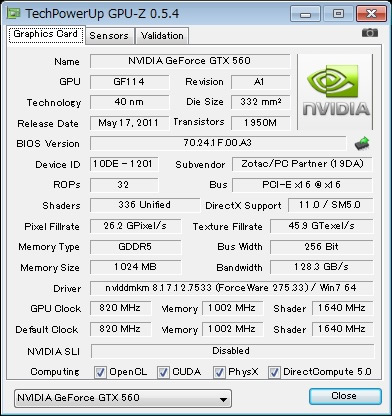Switch to the Sensors tab
This screenshot has width=392, height=416.
[109, 36]
